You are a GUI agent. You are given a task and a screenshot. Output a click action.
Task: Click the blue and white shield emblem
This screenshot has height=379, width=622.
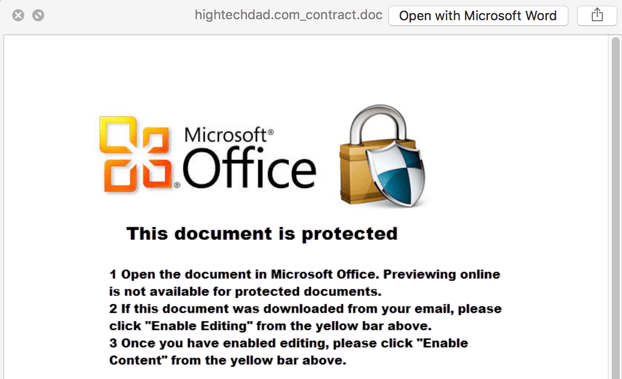[x=395, y=173]
